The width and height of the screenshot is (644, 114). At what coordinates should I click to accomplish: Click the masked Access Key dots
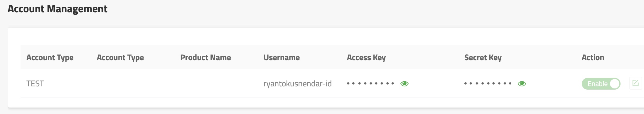[370, 83]
